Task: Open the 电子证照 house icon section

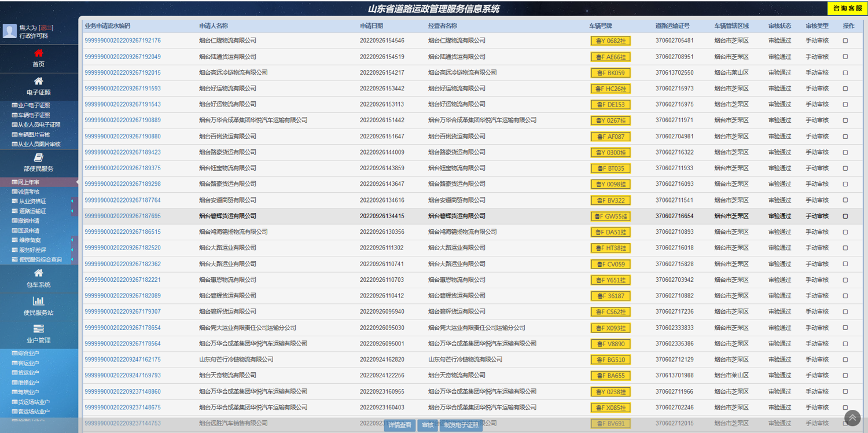Action: (x=38, y=81)
